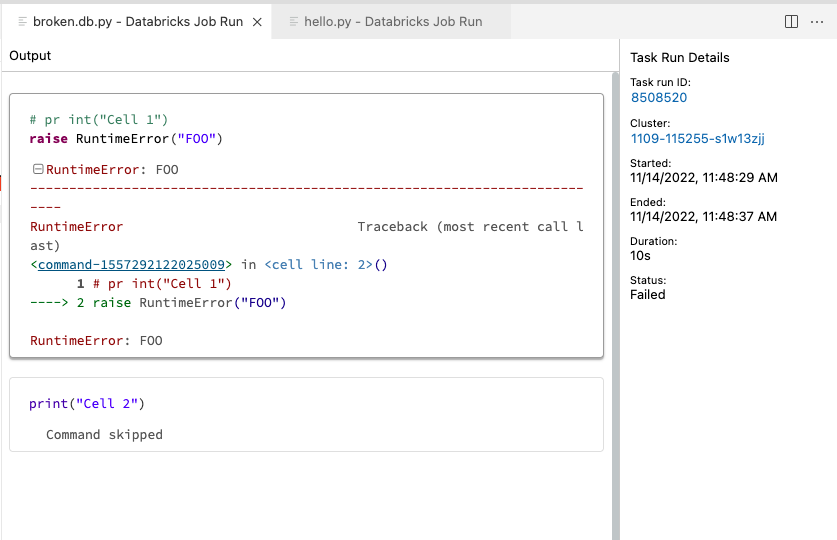Click the Status value 'Failed'
Screen dimensions: 837x540
coord(648,295)
